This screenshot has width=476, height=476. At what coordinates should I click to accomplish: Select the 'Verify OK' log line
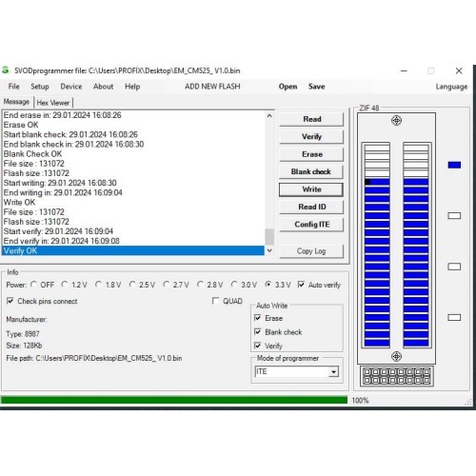point(133,250)
